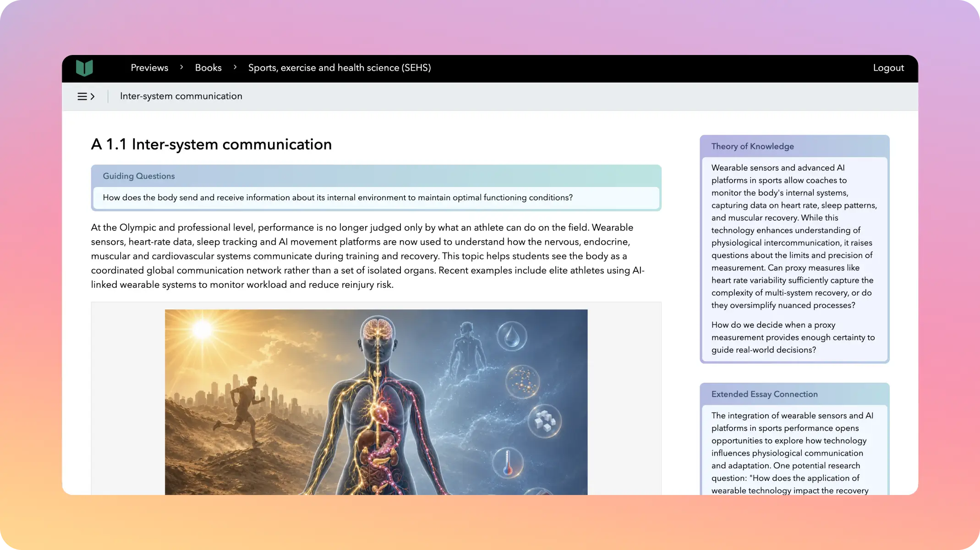Click the Inter-system communication toolbar title
Image resolution: width=980 pixels, height=550 pixels.
(181, 96)
